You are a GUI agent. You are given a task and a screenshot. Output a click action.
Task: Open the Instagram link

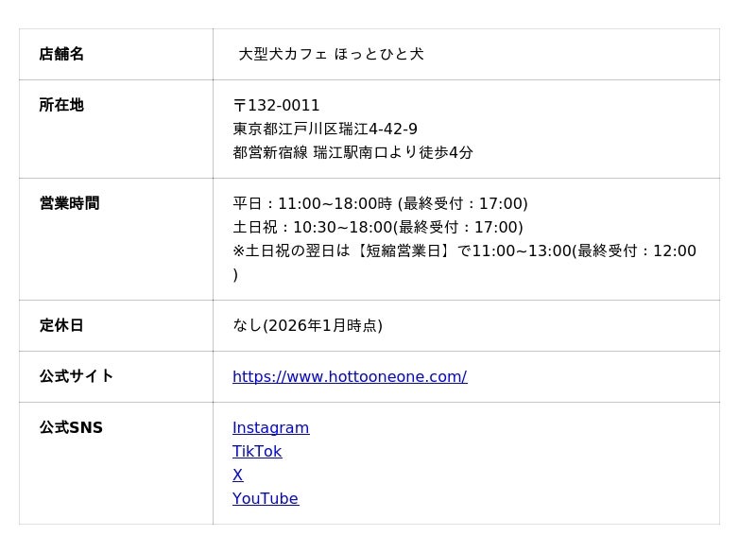270,427
